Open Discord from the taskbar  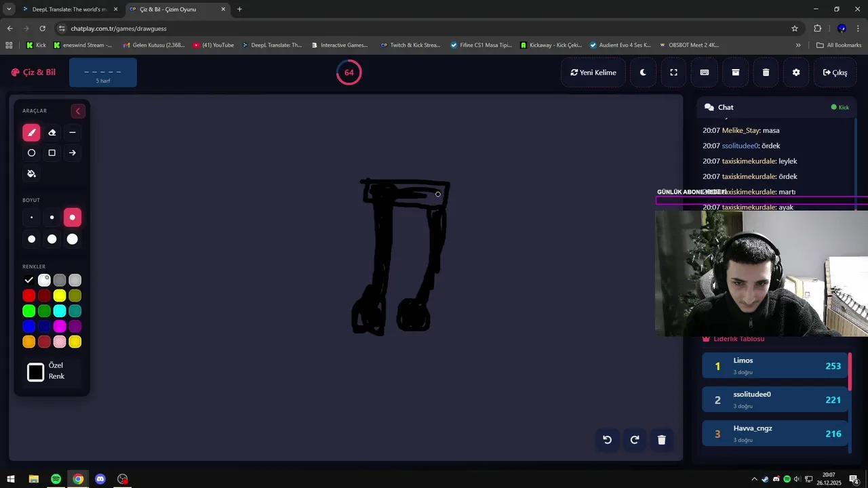[x=100, y=479]
